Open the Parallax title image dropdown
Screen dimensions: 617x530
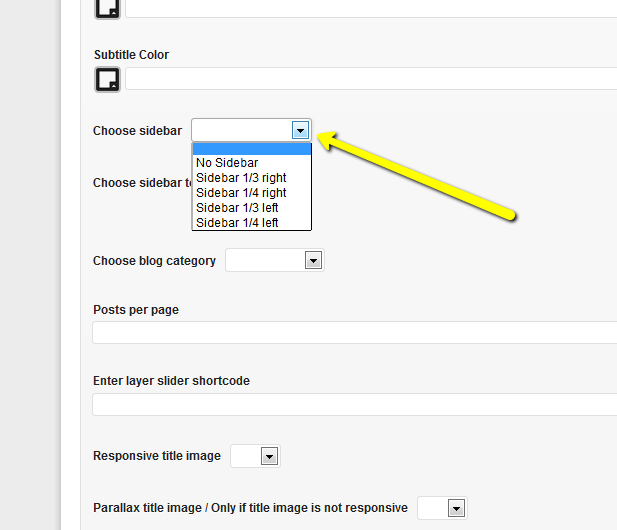click(x=443, y=508)
